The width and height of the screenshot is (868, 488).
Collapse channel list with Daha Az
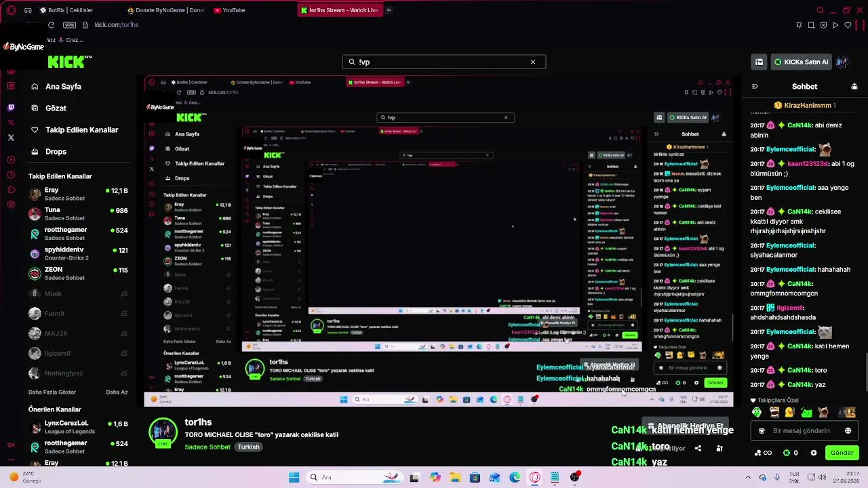coord(117,392)
